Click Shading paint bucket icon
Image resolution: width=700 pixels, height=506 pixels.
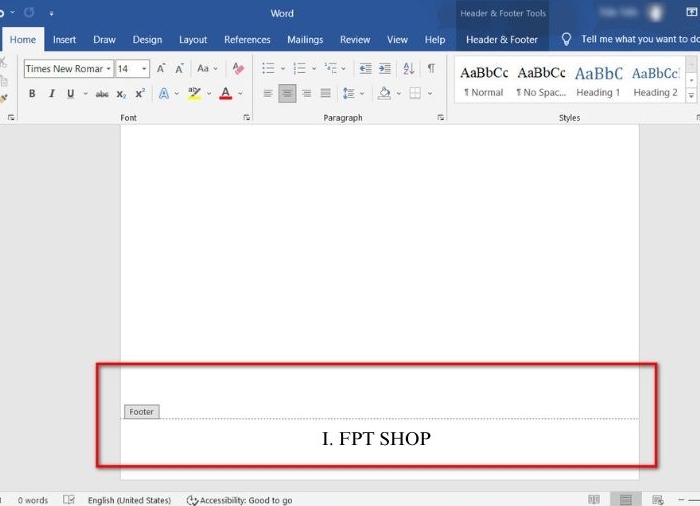click(384, 94)
